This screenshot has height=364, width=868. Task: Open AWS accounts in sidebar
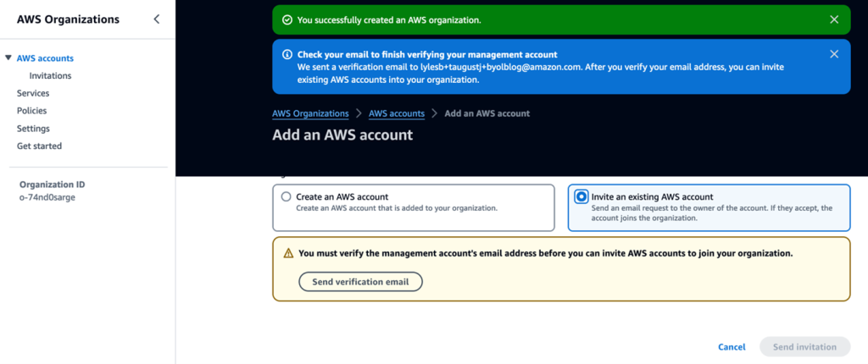pyautogui.click(x=45, y=58)
